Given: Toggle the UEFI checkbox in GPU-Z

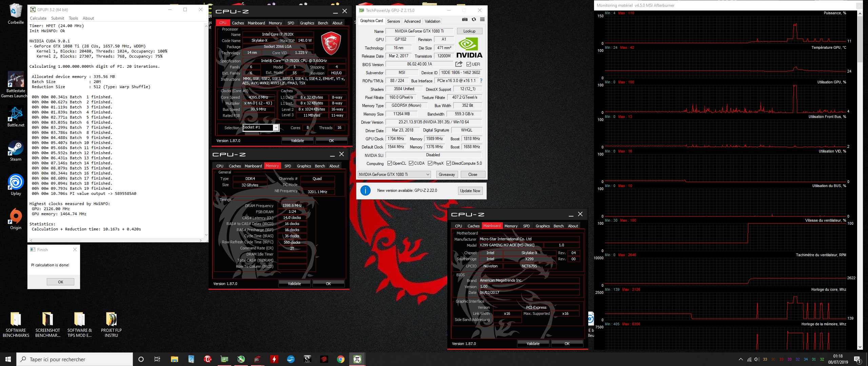Looking at the screenshot, I should tap(469, 64).
